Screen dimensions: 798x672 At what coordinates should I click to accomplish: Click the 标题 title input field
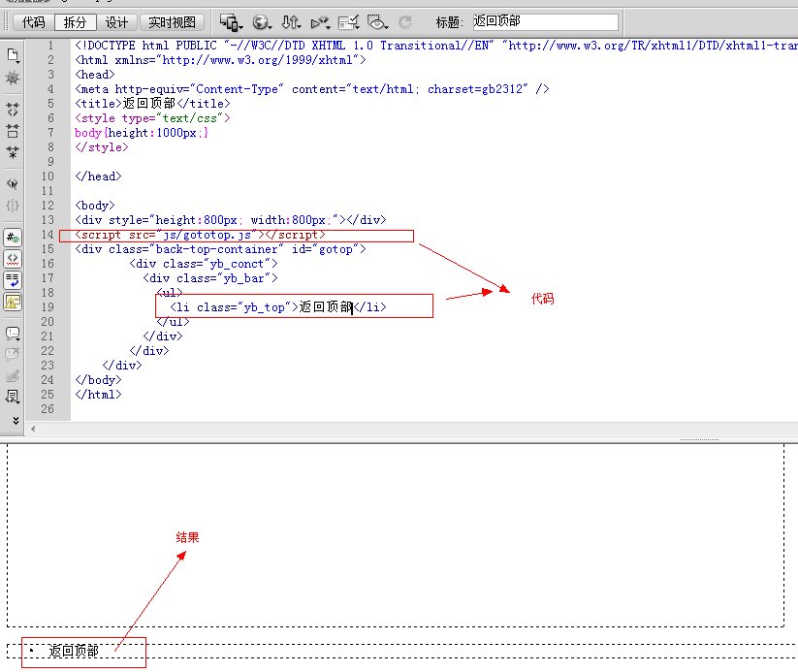(544, 21)
